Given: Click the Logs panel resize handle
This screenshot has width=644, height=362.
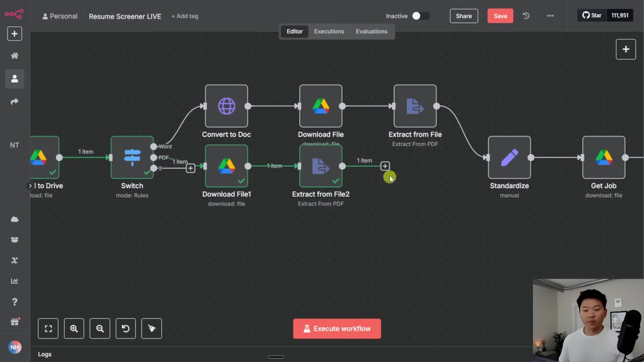Looking at the screenshot, I should (276, 357).
